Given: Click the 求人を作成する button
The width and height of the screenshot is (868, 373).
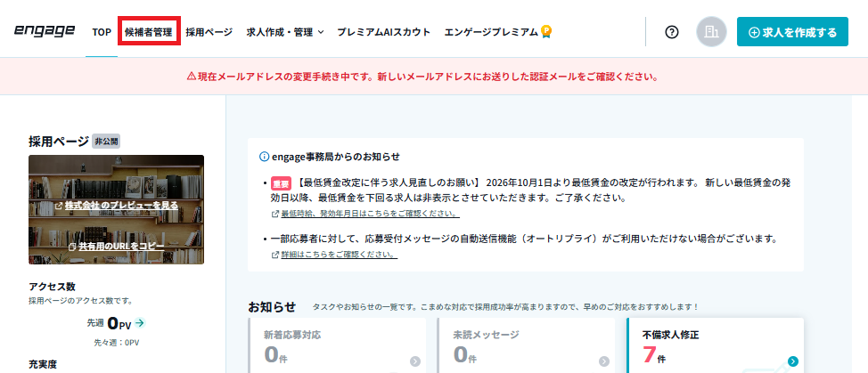Looking at the screenshot, I should (792, 31).
